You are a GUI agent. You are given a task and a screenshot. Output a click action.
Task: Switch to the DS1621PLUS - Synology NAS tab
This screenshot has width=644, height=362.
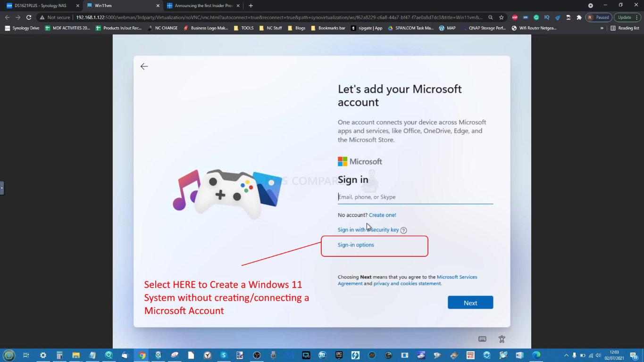(41, 6)
